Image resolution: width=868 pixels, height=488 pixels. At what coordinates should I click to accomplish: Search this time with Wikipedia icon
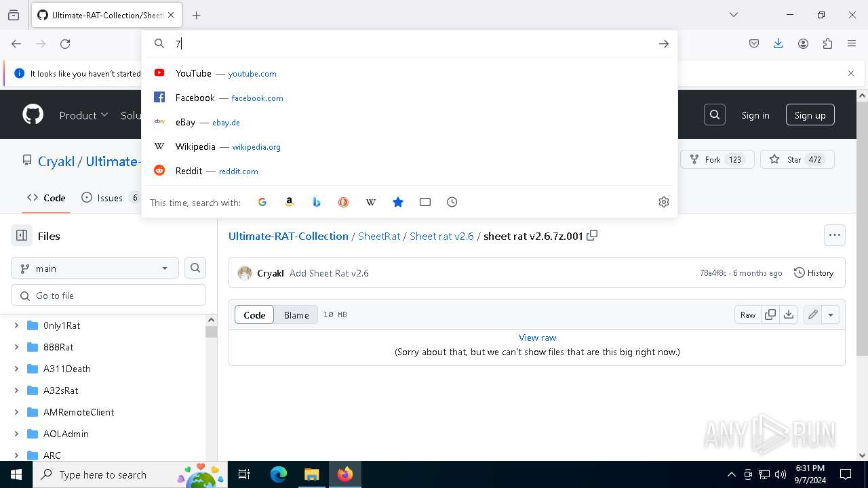pos(371,202)
